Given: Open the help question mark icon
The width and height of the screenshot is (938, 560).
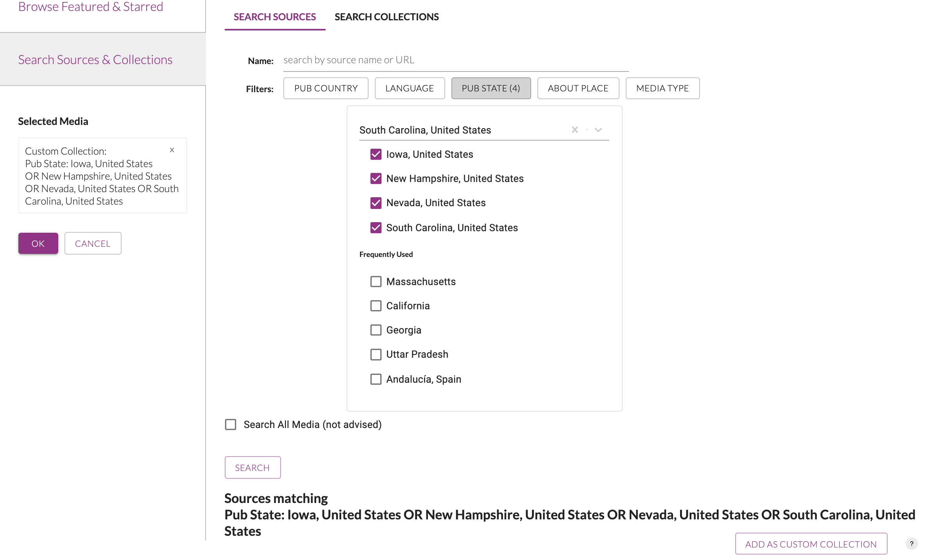Looking at the screenshot, I should pos(911,544).
